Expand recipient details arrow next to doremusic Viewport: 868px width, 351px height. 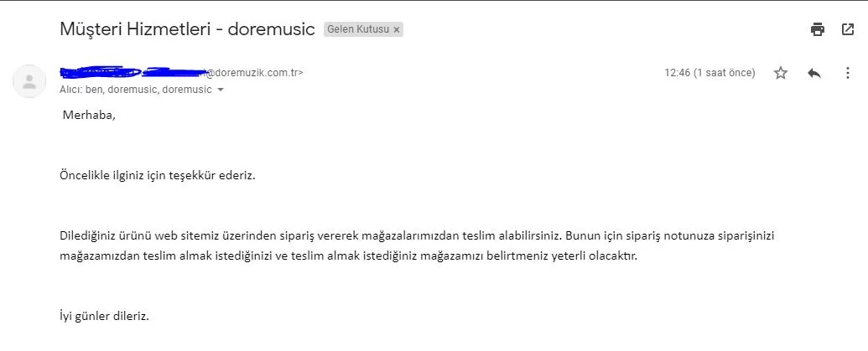point(221,90)
